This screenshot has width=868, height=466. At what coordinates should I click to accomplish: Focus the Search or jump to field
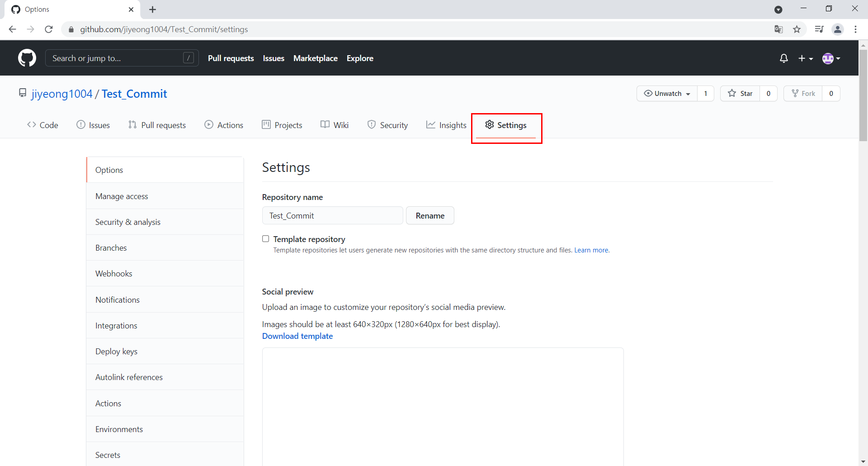122,58
